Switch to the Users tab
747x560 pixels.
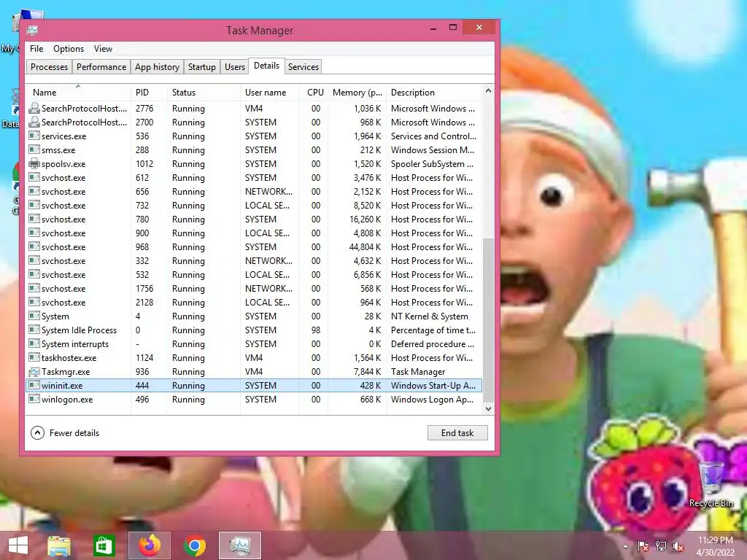pos(235,66)
